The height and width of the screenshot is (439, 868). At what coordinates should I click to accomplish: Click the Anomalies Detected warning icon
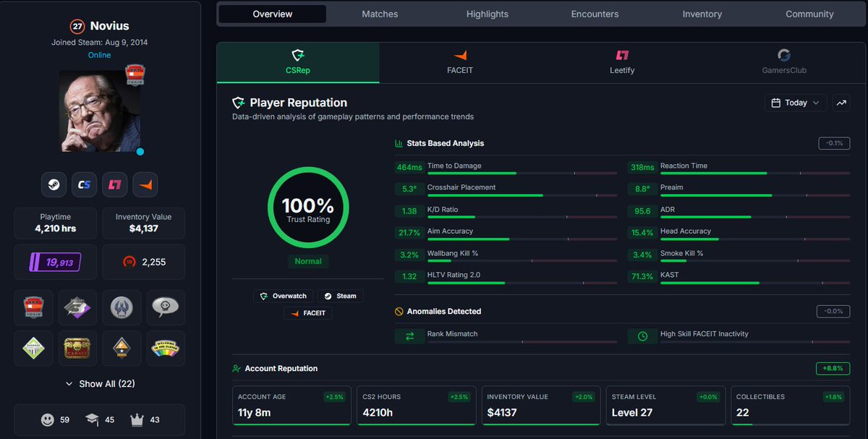coord(399,312)
